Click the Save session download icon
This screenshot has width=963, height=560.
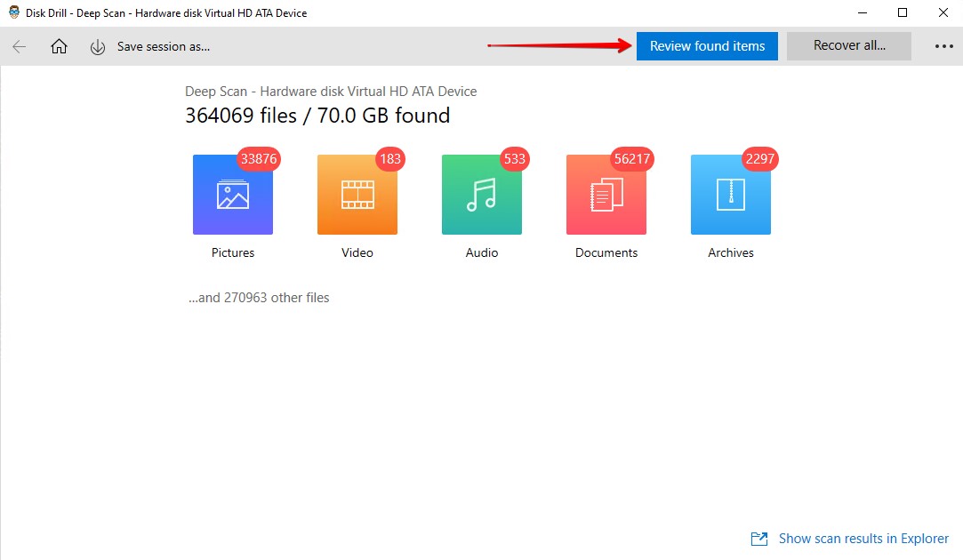point(98,47)
